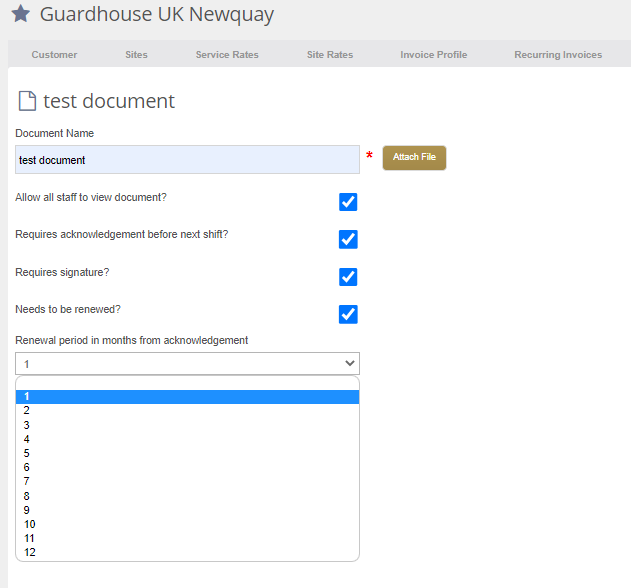Uncheck Allow all staff to view document
The image size is (631, 588).
tap(348, 202)
